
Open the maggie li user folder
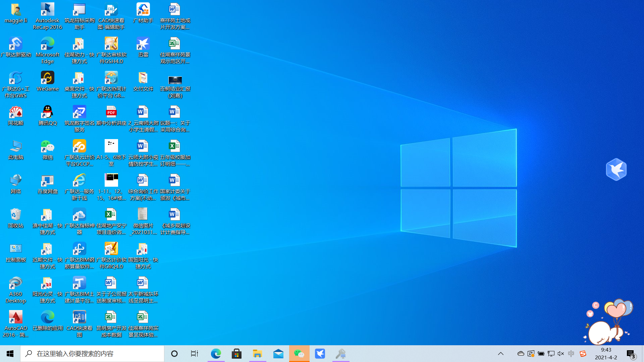click(x=16, y=13)
